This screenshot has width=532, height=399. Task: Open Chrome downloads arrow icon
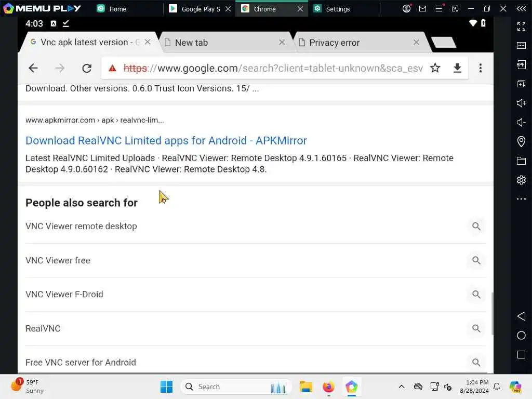[457, 68]
